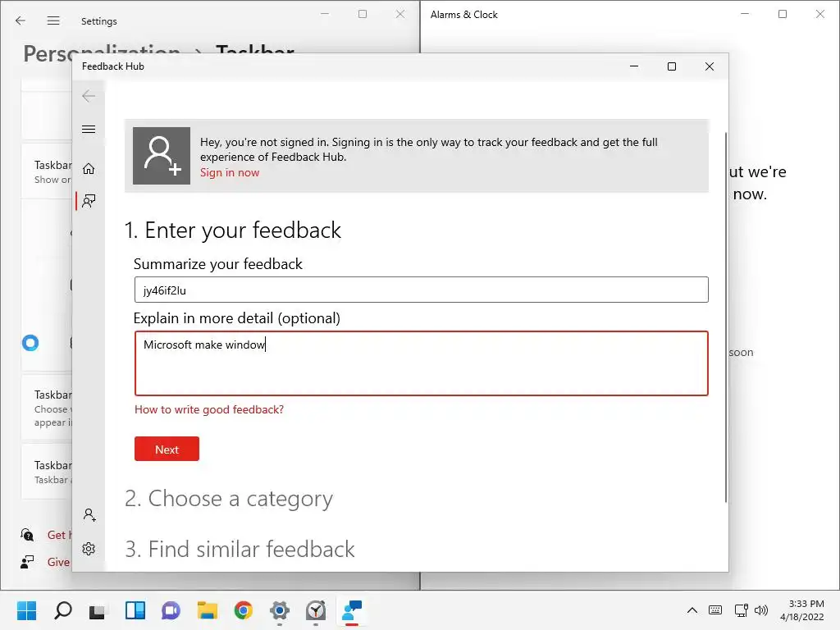The height and width of the screenshot is (630, 840).
Task: Open File Explorer from taskbar
Action: point(208,610)
